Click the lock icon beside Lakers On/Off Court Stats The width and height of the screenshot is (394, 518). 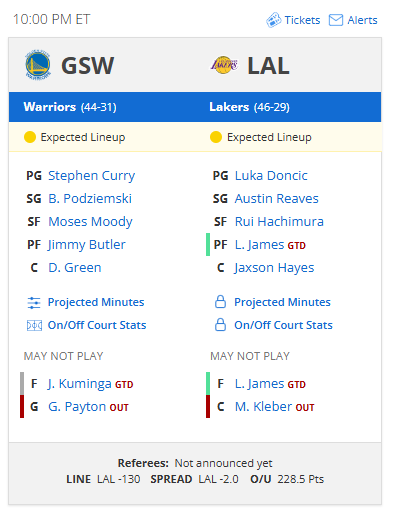pos(220,325)
